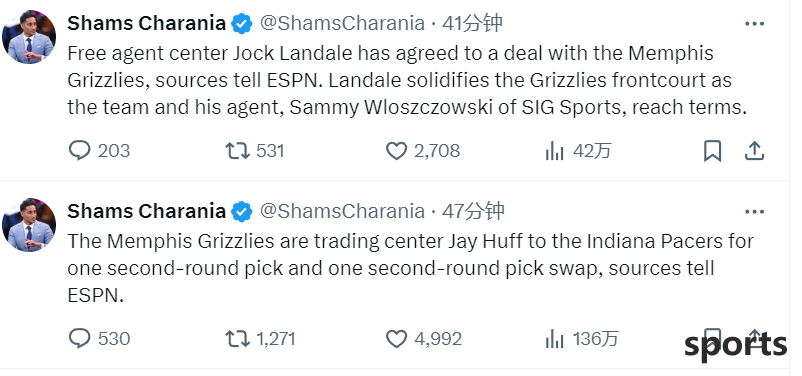Open more options on Landale tweet
The height and width of the screenshot is (376, 802).
(754, 24)
